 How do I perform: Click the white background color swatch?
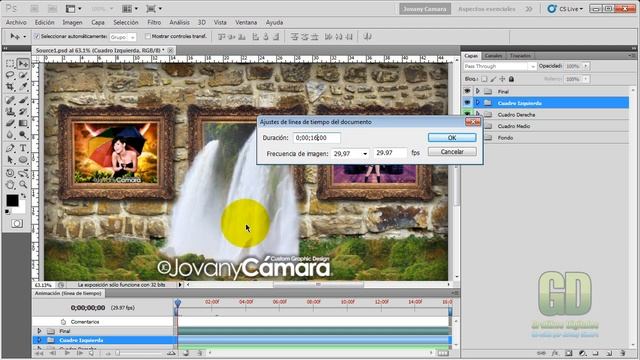21,209
